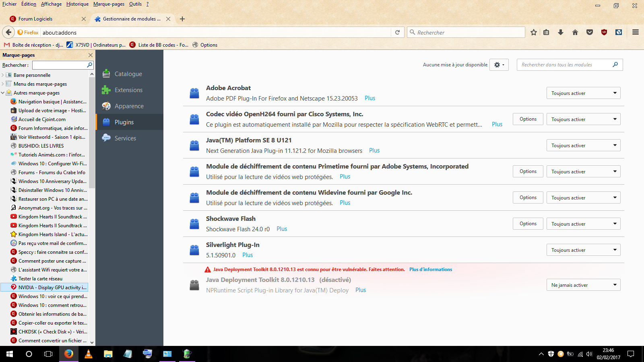Viewport: 644px width, 362px height.
Task: Expand the Barre personnelle folder
Action: coord(3,75)
